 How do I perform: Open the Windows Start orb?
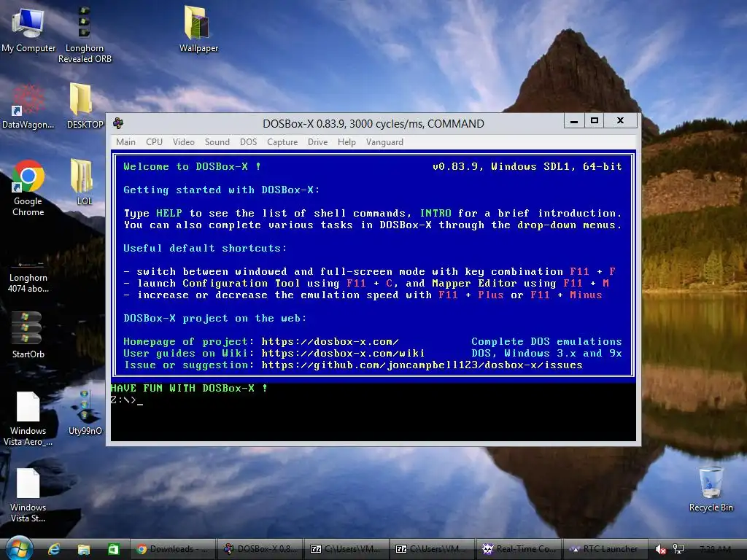[19, 548]
